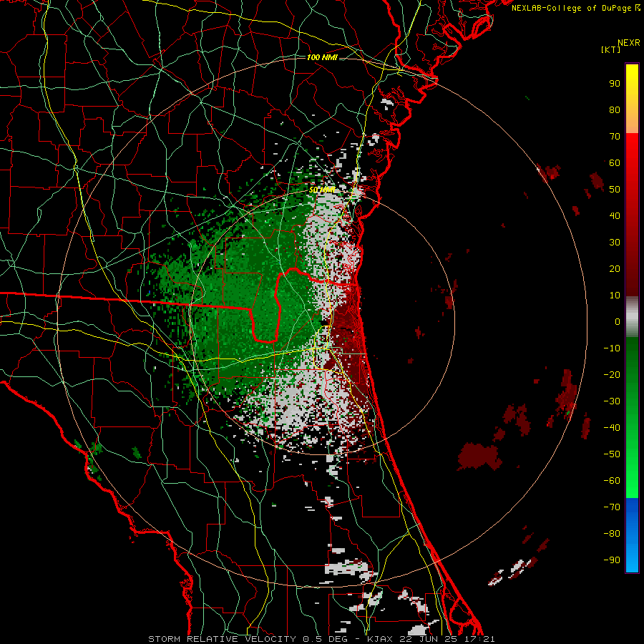This screenshot has width=644, height=644.
Task: Select the 50 NMI range ring label
Action: (x=322, y=190)
